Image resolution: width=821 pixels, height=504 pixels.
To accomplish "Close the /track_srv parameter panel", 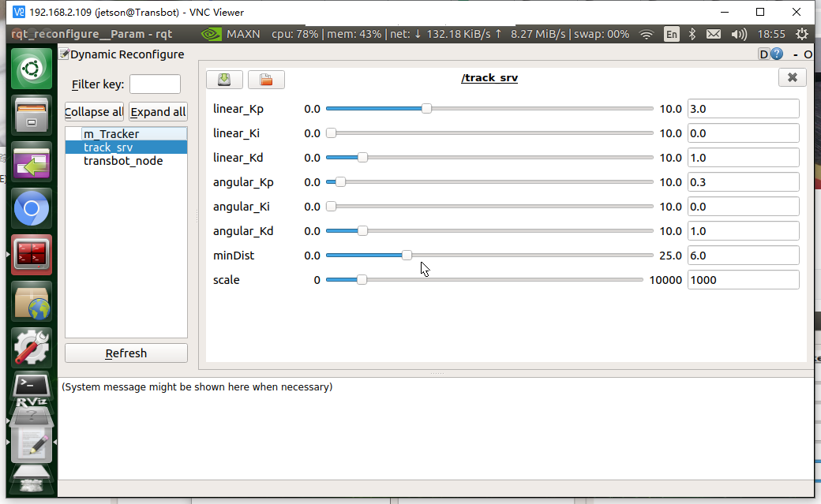I will point(793,77).
